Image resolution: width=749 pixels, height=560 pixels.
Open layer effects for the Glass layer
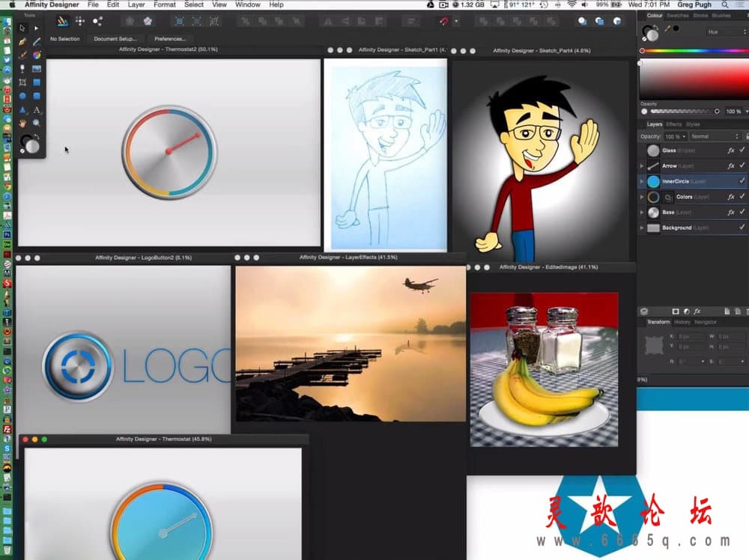point(731,150)
